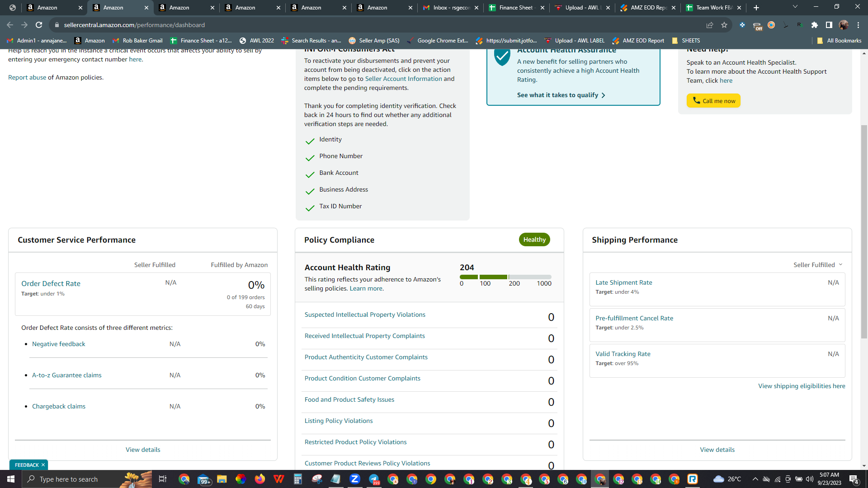Open the AWL 2022 bookmark
The width and height of the screenshot is (868, 488).
point(257,41)
